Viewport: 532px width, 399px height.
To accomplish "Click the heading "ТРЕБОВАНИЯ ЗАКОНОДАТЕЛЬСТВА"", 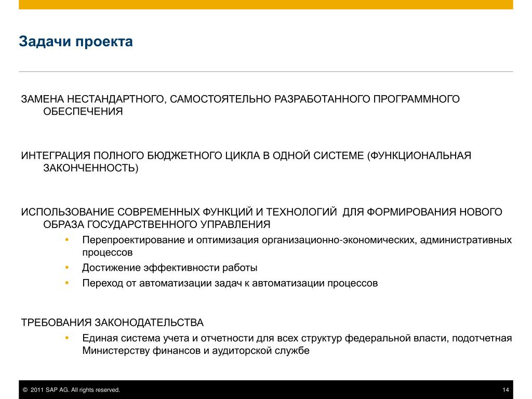I will pos(112,322).
